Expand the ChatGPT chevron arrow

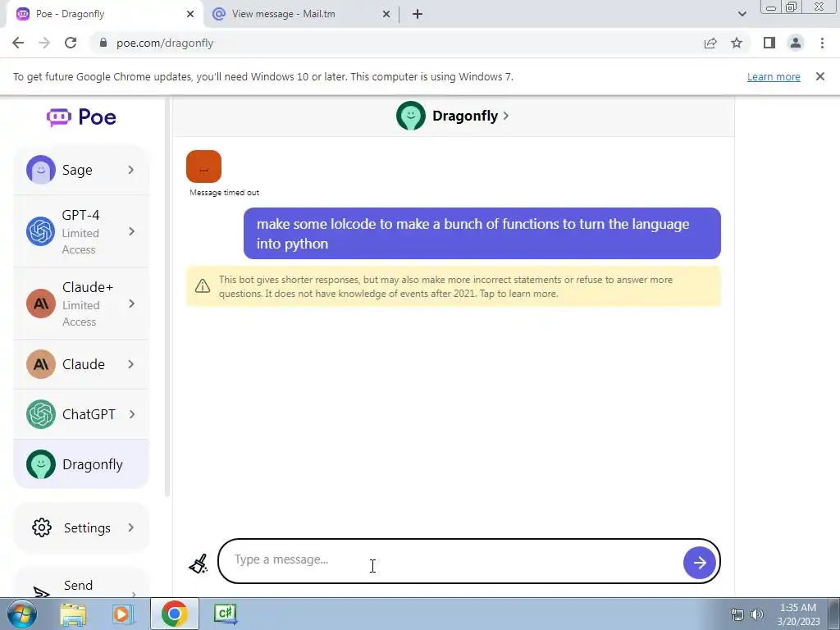131,414
